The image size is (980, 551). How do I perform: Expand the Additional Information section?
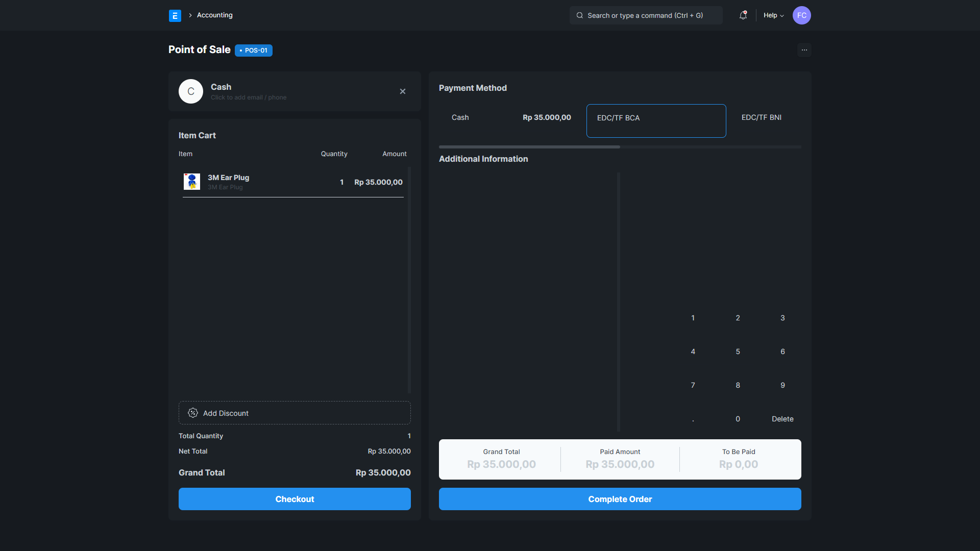(483, 159)
